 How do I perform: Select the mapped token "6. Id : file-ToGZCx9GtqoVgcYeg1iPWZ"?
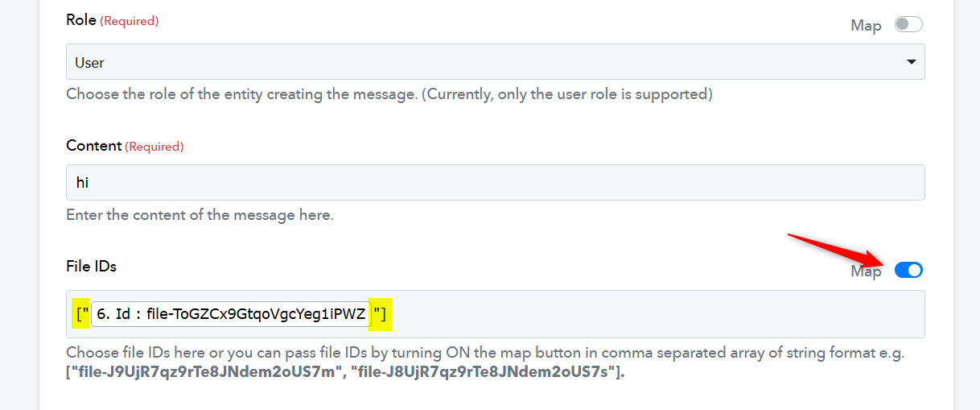230,314
